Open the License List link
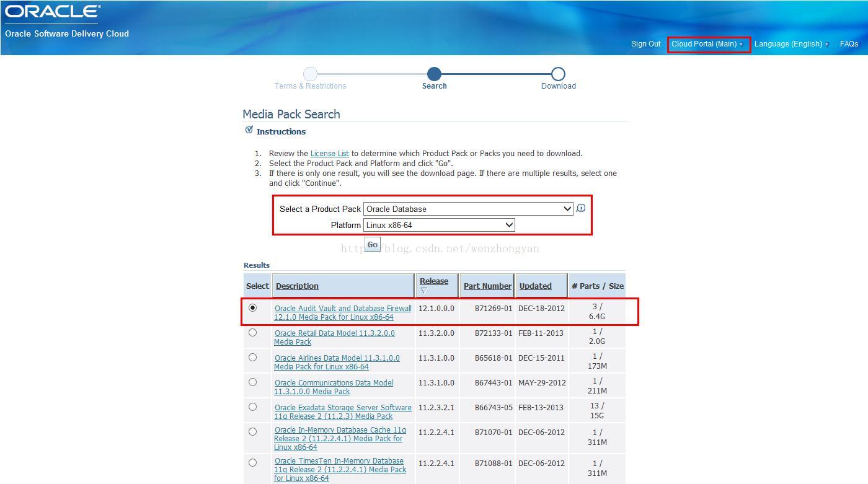 pyautogui.click(x=330, y=153)
